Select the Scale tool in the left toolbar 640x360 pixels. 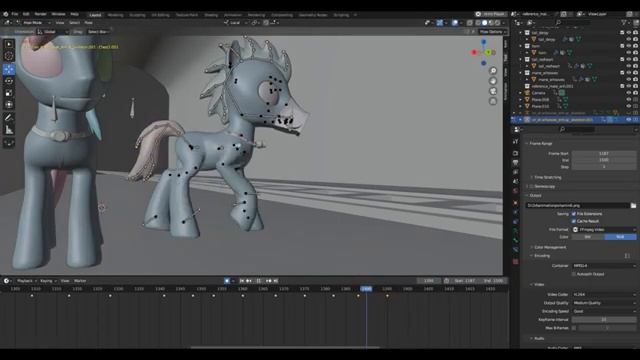click(9, 93)
